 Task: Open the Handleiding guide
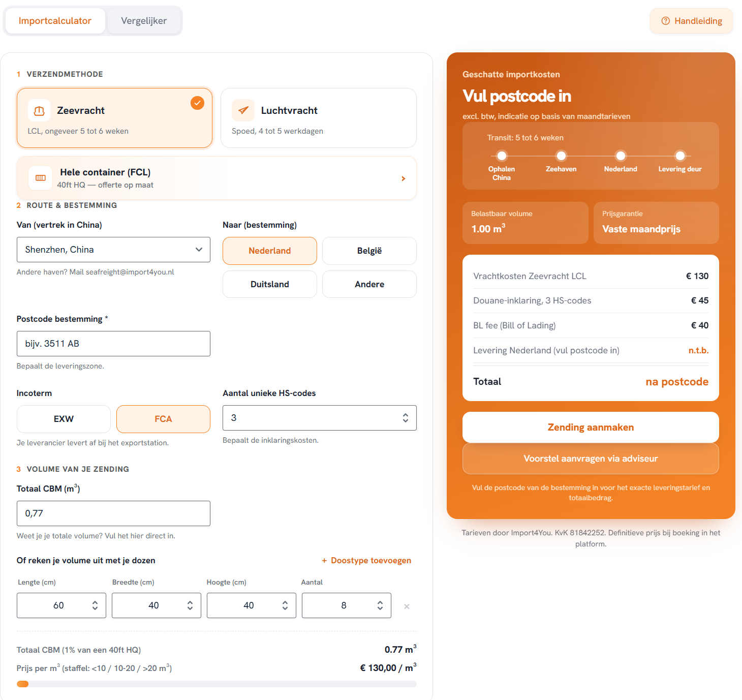[691, 21]
